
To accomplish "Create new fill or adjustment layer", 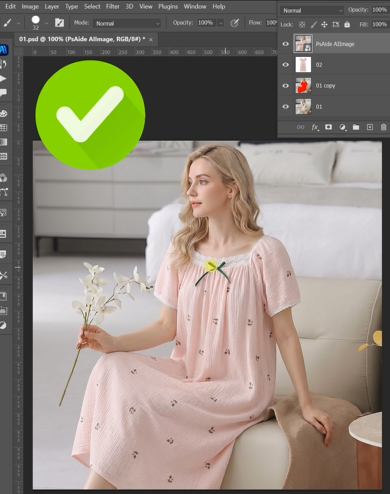I will pyautogui.click(x=342, y=127).
